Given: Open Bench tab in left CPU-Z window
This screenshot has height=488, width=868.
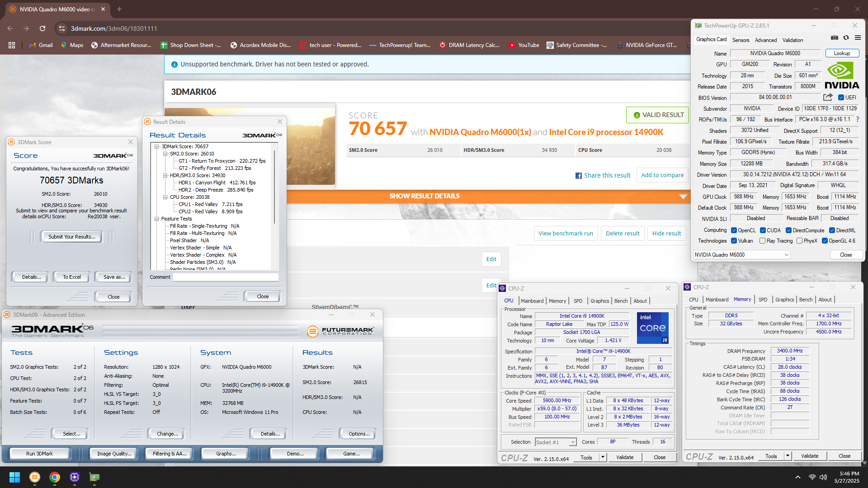Looking at the screenshot, I should click(621, 301).
